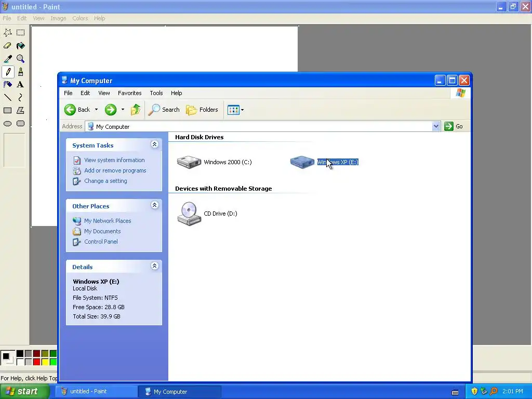The image size is (532, 399).
Task: Open the View menu in My Computer
Action: pyautogui.click(x=104, y=93)
